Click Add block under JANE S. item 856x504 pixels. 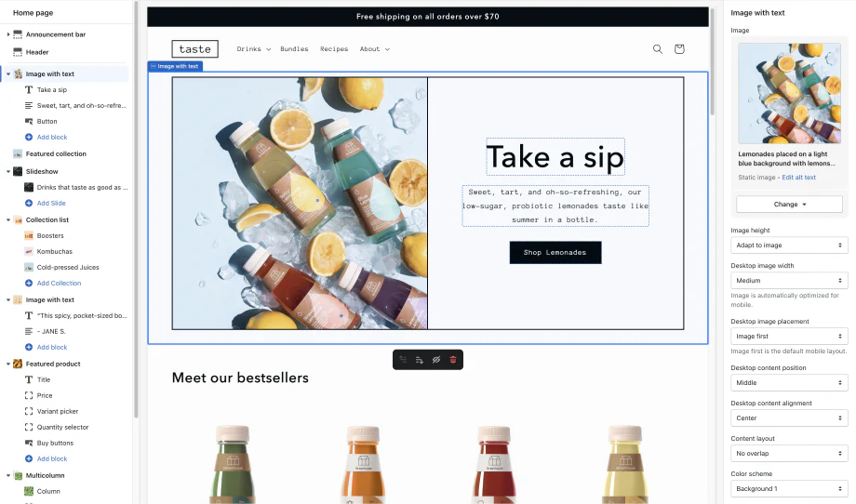pos(52,347)
